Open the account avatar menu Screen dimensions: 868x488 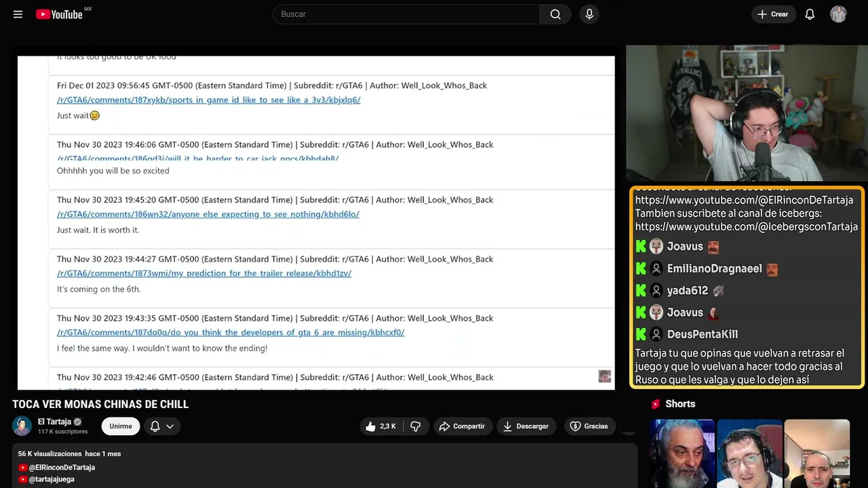[838, 14]
